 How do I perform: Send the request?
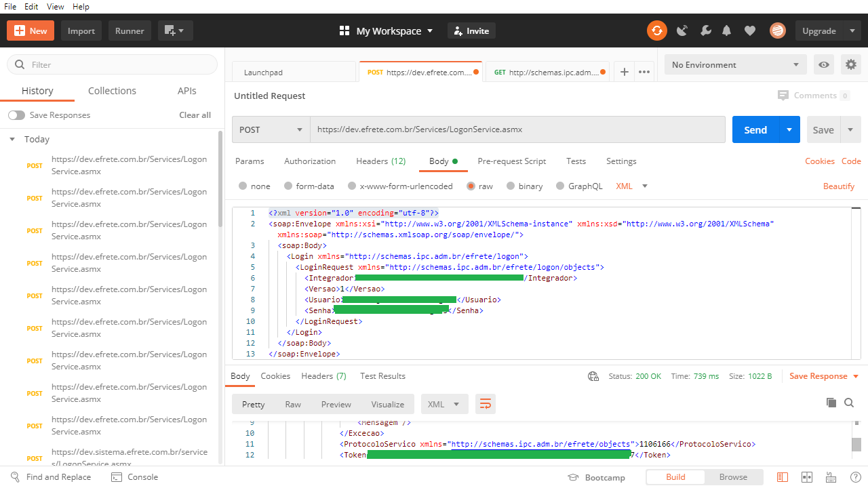[x=755, y=129]
